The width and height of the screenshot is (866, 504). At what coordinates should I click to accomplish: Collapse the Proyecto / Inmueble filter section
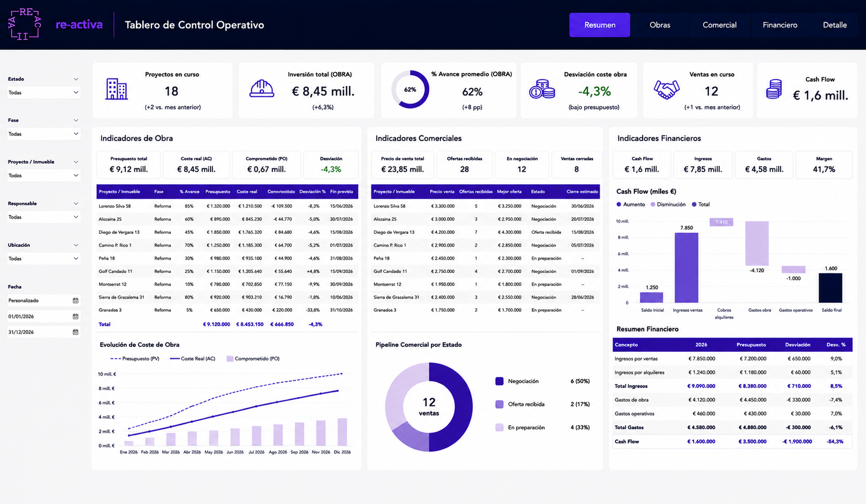click(76, 162)
